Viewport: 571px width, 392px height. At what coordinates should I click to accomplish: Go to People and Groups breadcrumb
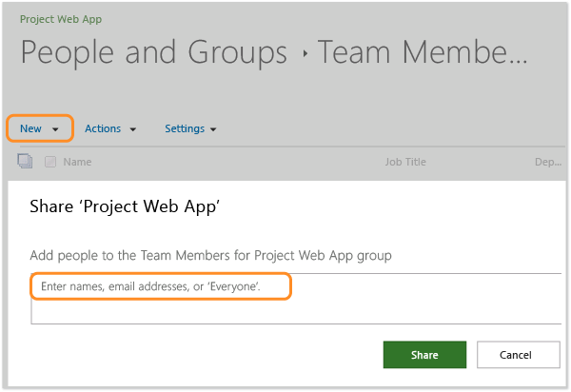[x=153, y=53]
